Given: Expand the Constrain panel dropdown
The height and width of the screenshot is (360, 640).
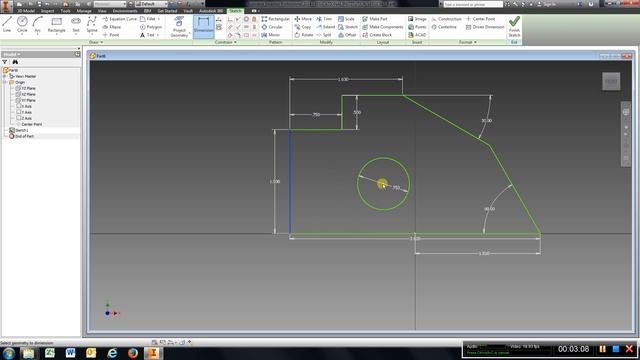Looking at the screenshot, I should coord(226,42).
